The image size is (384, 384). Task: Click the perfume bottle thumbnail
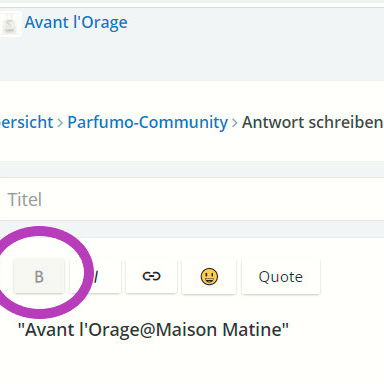point(10,24)
